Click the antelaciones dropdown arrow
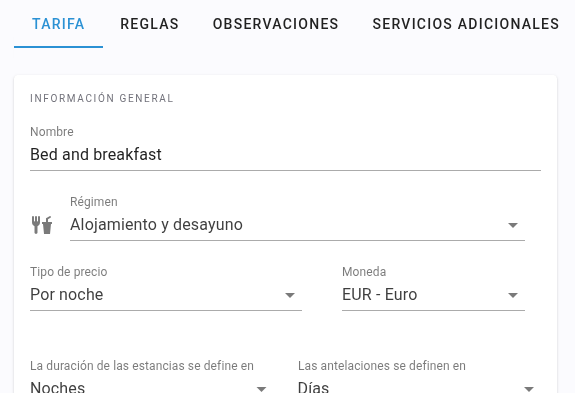This screenshot has height=393, width=575. [528, 389]
